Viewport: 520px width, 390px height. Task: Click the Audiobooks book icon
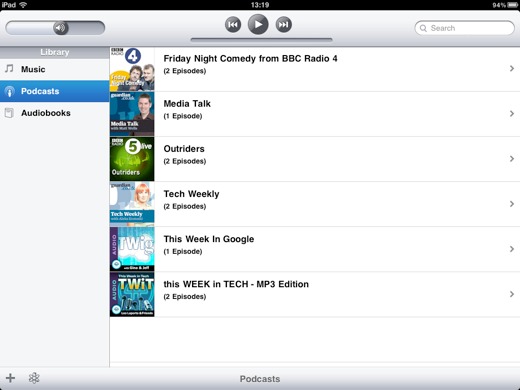(x=9, y=113)
